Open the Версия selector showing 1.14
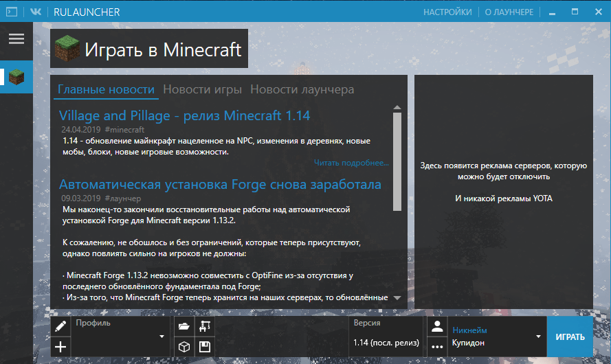The image size is (611, 364). (386, 337)
